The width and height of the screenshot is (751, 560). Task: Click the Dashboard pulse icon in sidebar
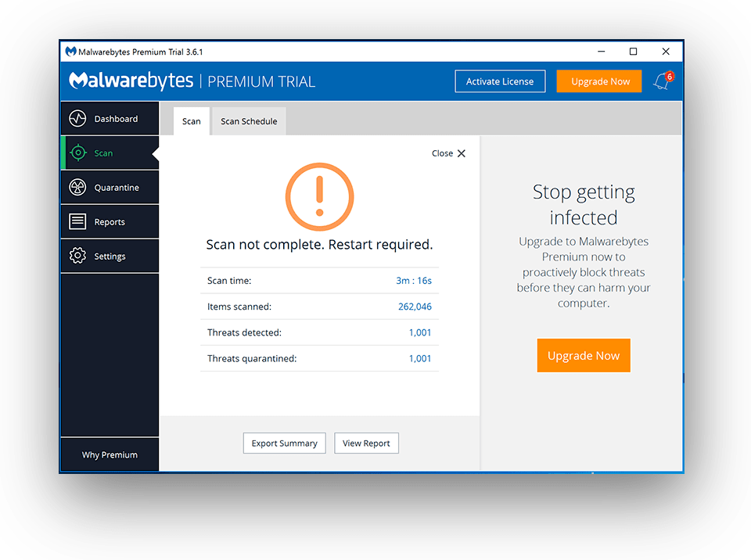[x=77, y=119]
